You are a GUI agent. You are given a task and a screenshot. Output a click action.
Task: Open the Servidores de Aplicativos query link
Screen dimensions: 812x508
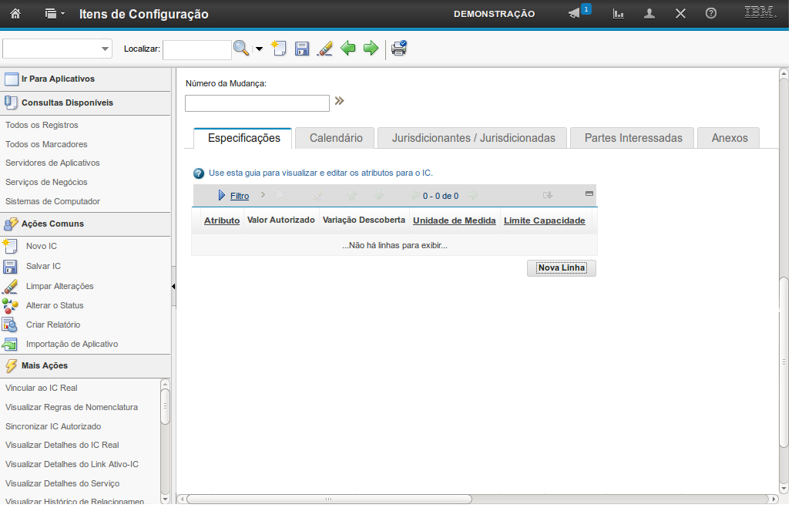point(52,163)
